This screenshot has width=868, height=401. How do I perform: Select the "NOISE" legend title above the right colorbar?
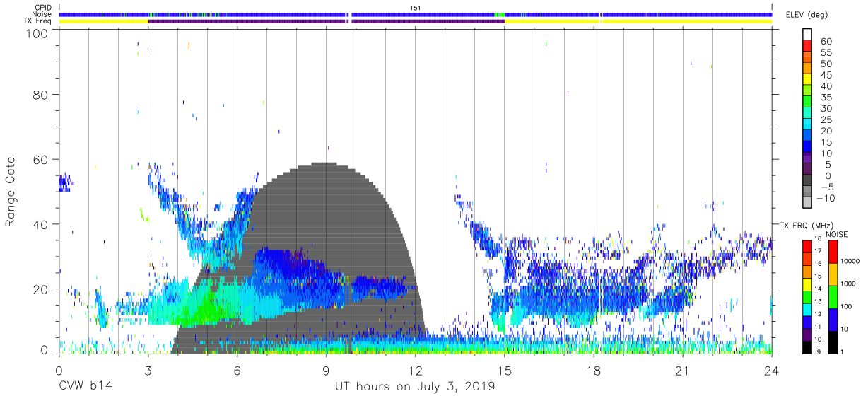click(838, 234)
